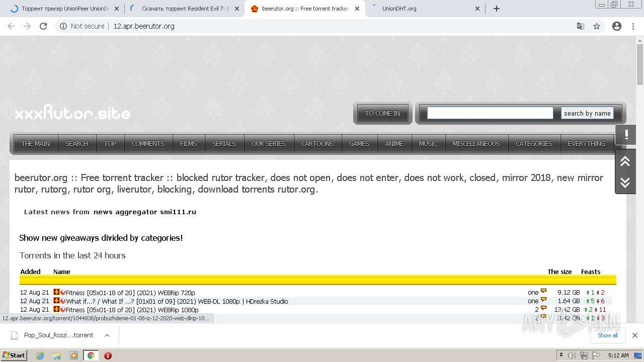Open the MUSIC category
This screenshot has height=362, width=644.
click(x=428, y=143)
